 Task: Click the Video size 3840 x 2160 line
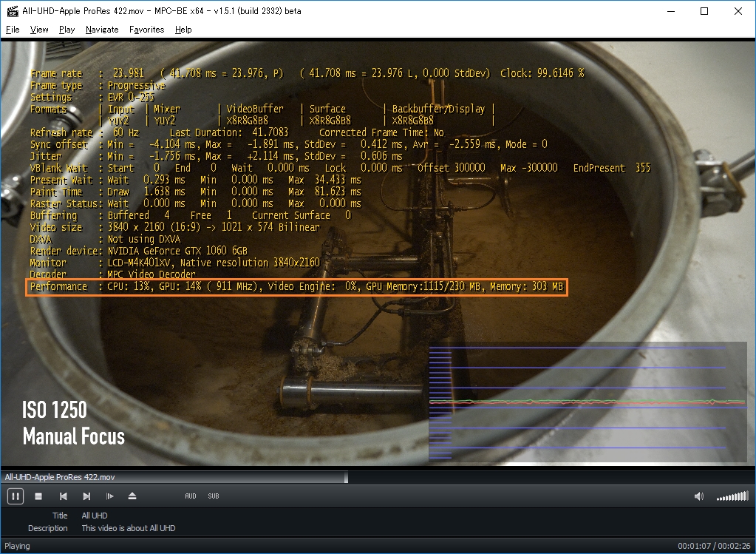tap(174, 227)
